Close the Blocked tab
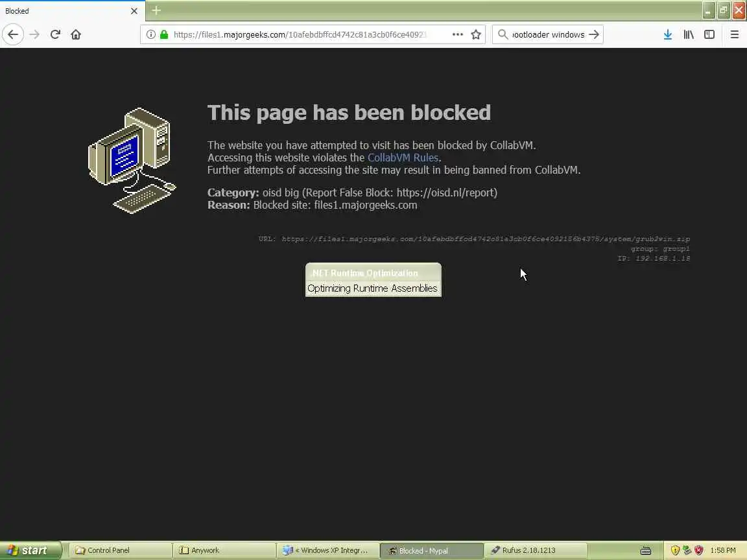Image resolution: width=747 pixels, height=560 pixels. pyautogui.click(x=134, y=11)
